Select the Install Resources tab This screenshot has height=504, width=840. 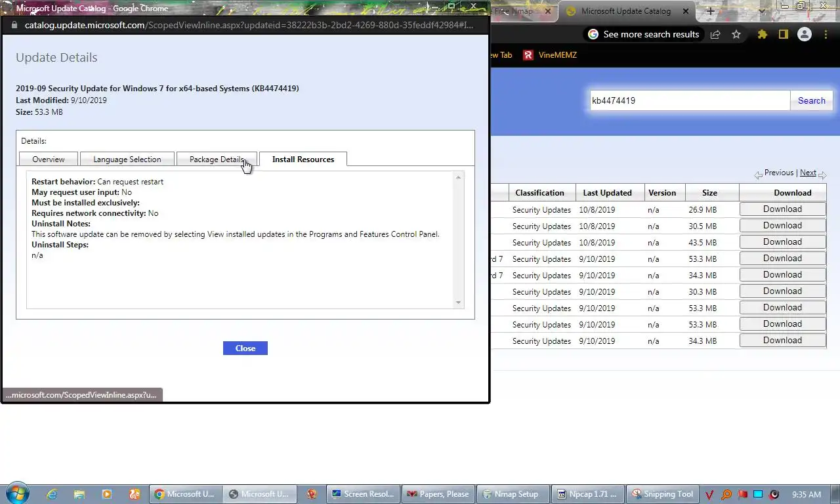pyautogui.click(x=303, y=159)
